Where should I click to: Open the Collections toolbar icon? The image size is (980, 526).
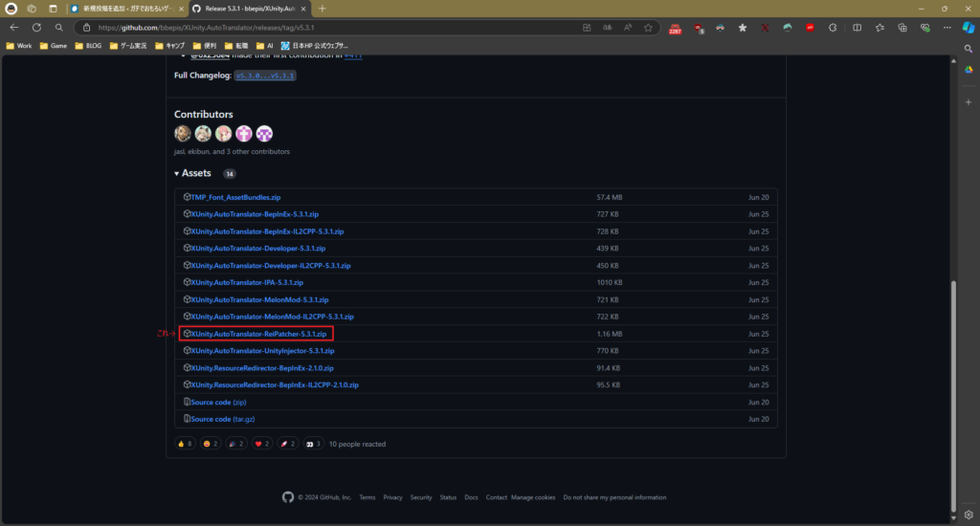(x=902, y=28)
